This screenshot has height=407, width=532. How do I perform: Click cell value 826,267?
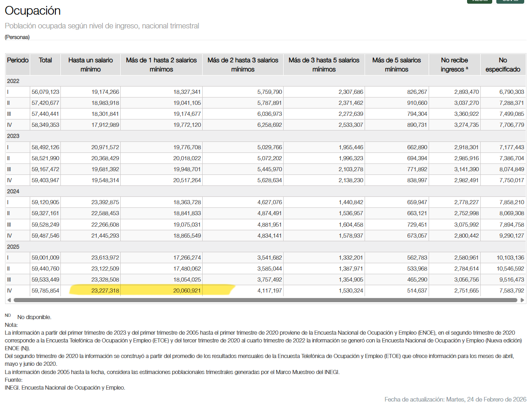click(417, 92)
